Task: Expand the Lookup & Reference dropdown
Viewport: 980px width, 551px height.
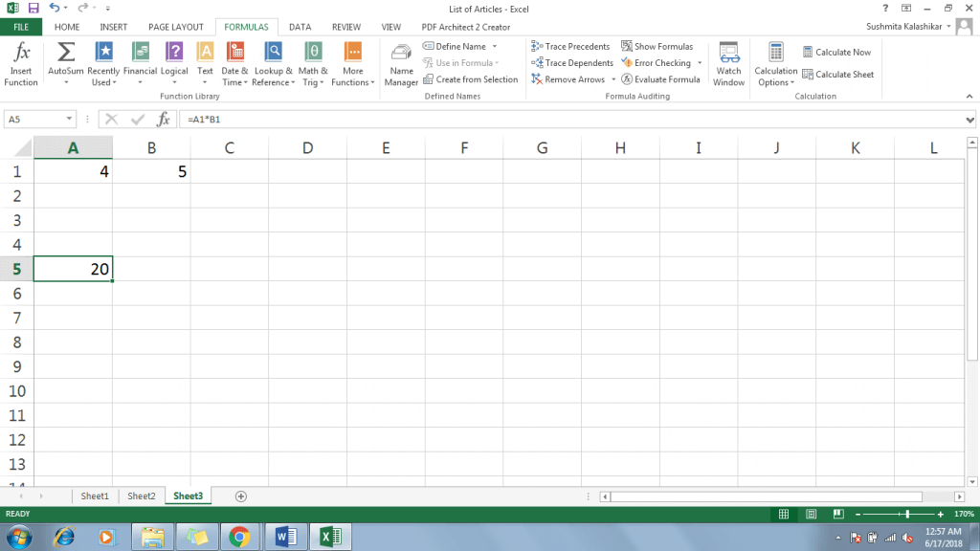Action: pyautogui.click(x=273, y=63)
